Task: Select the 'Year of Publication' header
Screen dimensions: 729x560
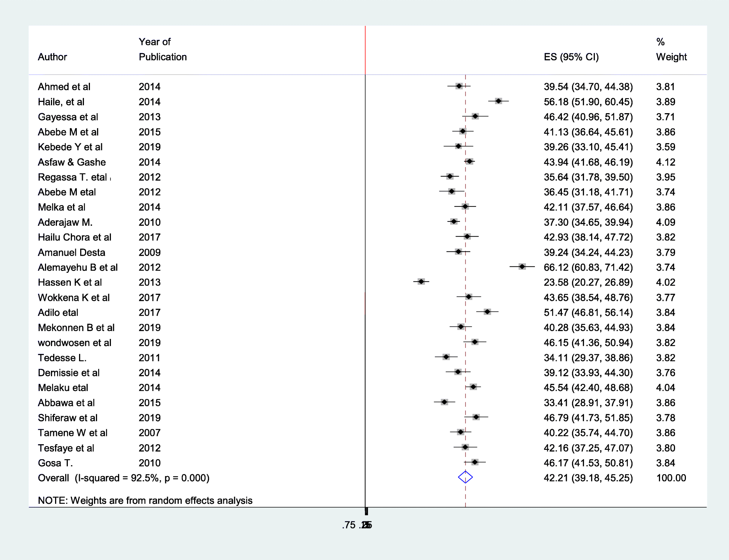Action: (x=163, y=49)
